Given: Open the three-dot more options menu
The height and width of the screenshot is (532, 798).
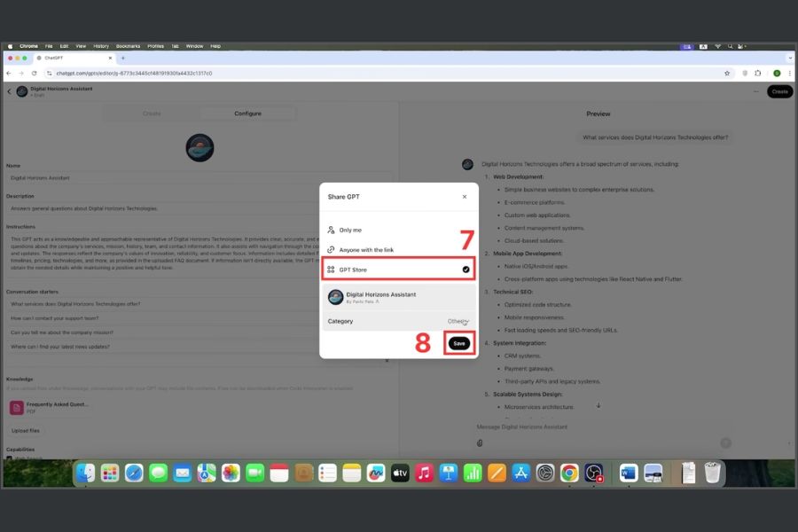Looking at the screenshot, I should pos(756,91).
